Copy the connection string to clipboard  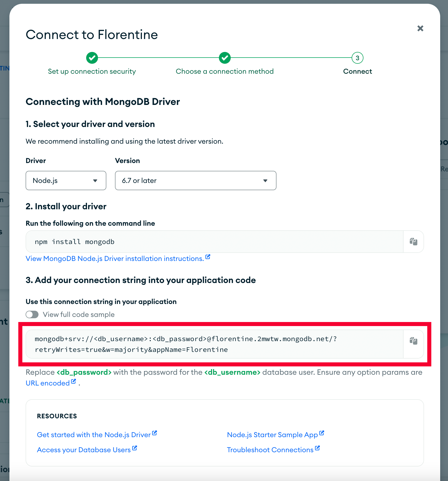click(414, 341)
